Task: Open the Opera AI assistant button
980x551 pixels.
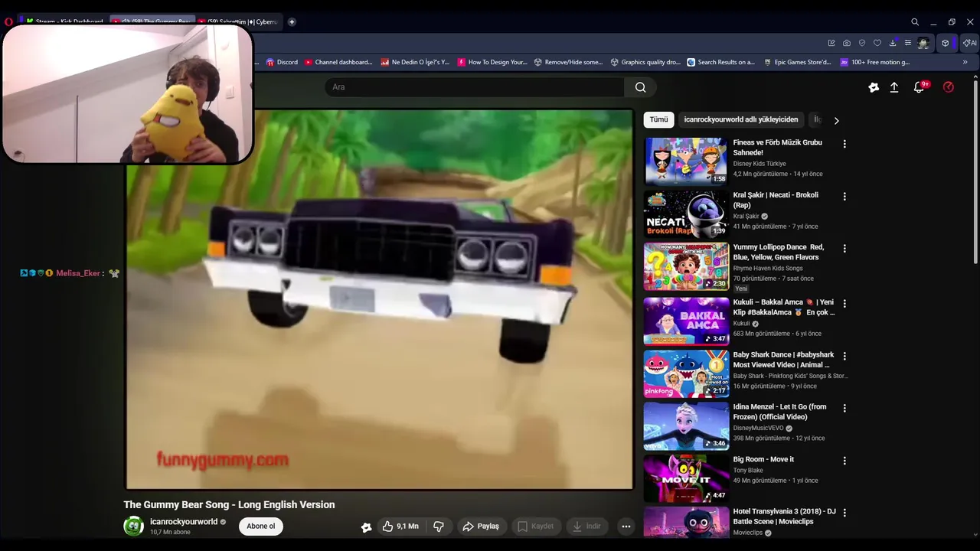Action: [x=970, y=43]
